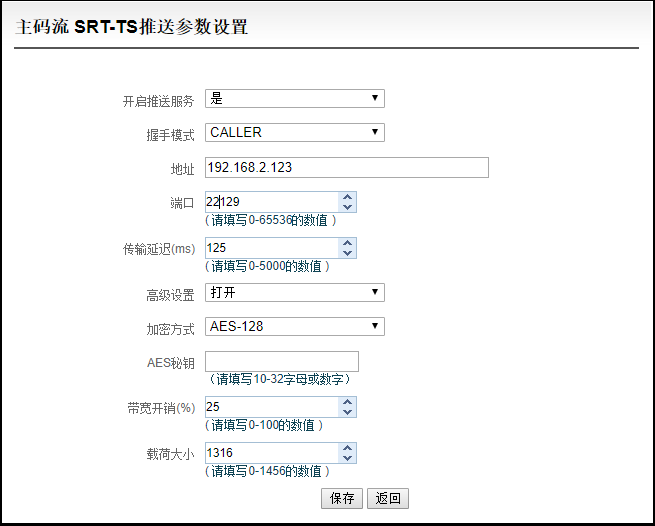The width and height of the screenshot is (655, 526).
Task: Decrease 带宽开销 percentage with down arrow
Action: point(347,412)
